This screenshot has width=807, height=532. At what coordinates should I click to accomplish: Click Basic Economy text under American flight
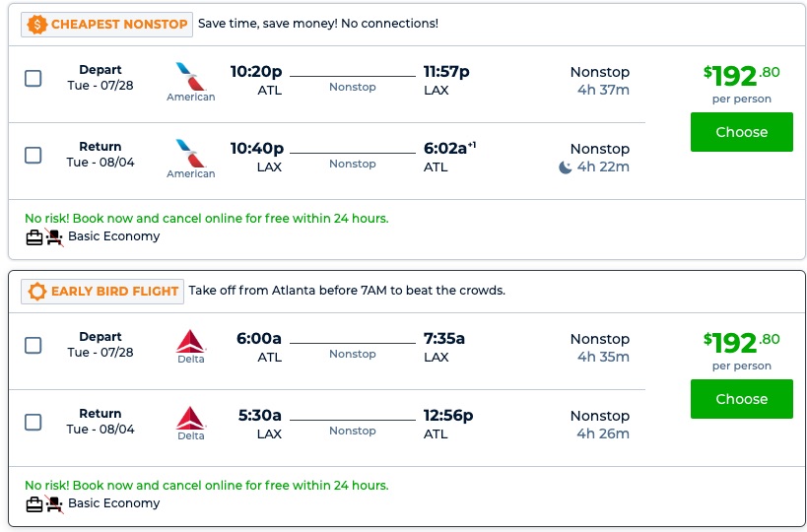click(113, 236)
